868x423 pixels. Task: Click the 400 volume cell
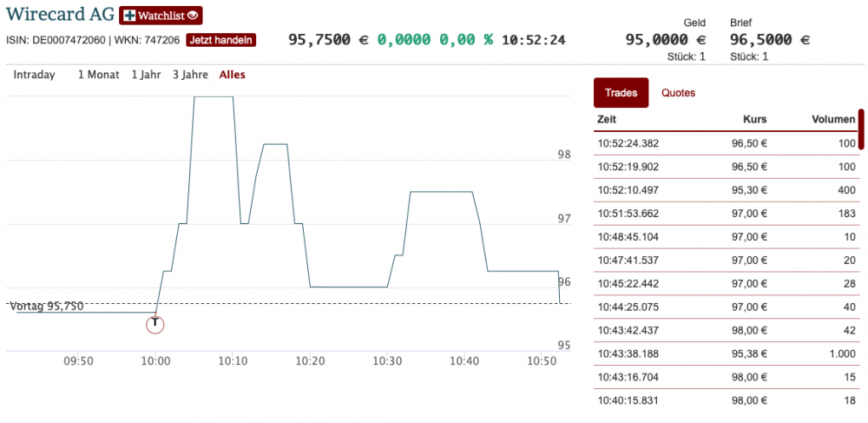pos(847,190)
